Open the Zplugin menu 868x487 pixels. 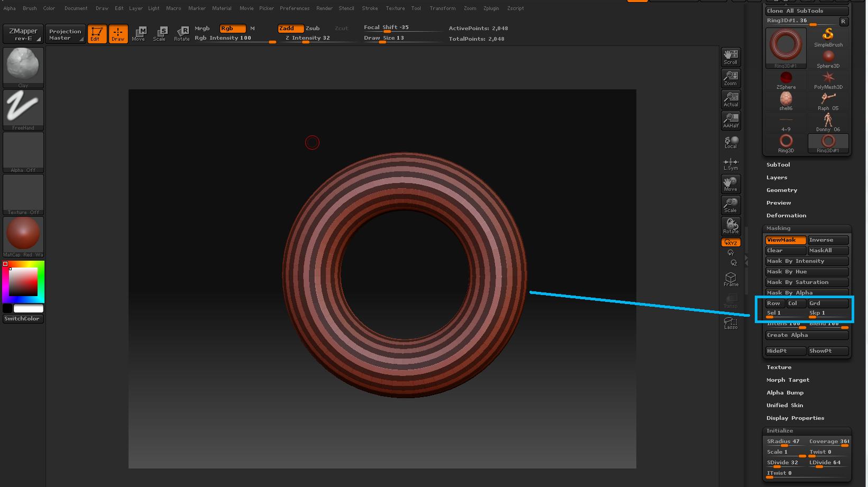pos(491,8)
